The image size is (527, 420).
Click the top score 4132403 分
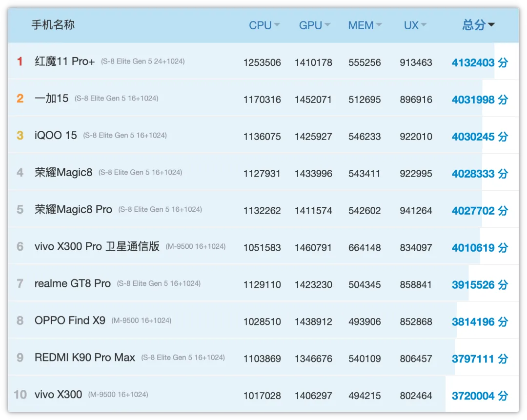pyautogui.click(x=479, y=62)
